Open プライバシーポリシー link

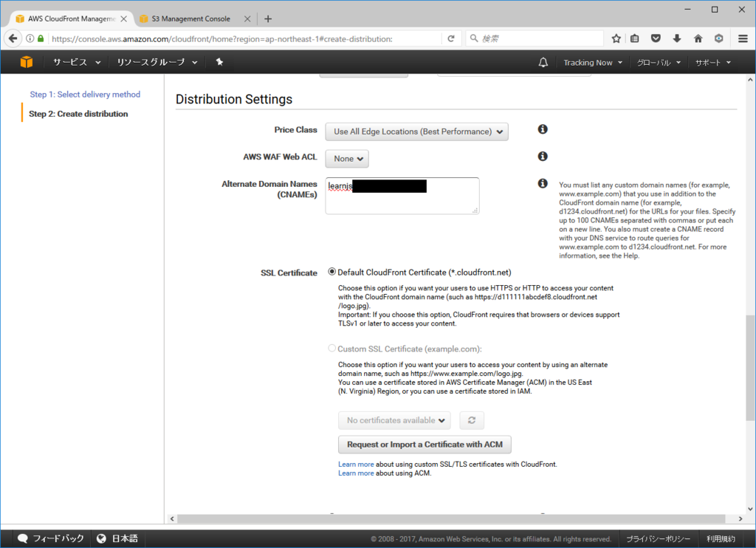(658, 539)
